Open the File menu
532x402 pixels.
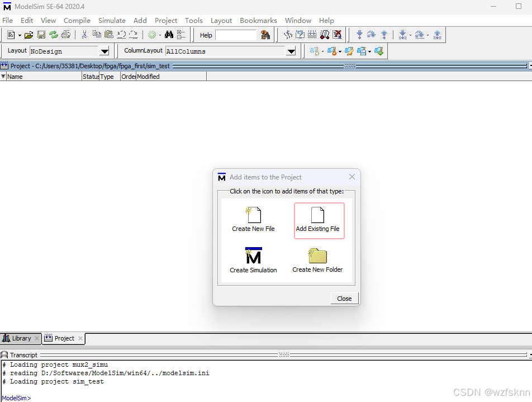pos(7,20)
